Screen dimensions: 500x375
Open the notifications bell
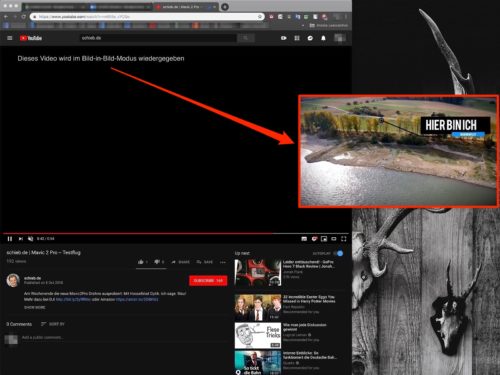point(323,38)
